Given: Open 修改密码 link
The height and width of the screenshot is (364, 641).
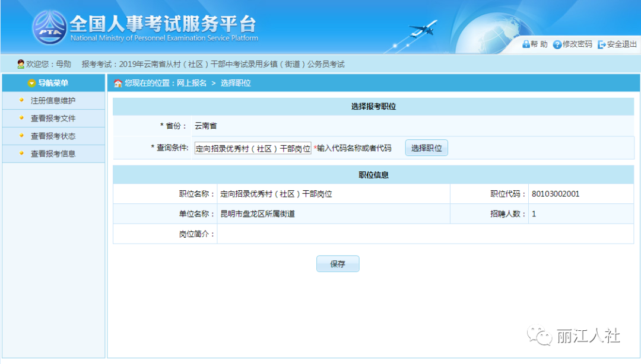Looking at the screenshot, I should (577, 44).
